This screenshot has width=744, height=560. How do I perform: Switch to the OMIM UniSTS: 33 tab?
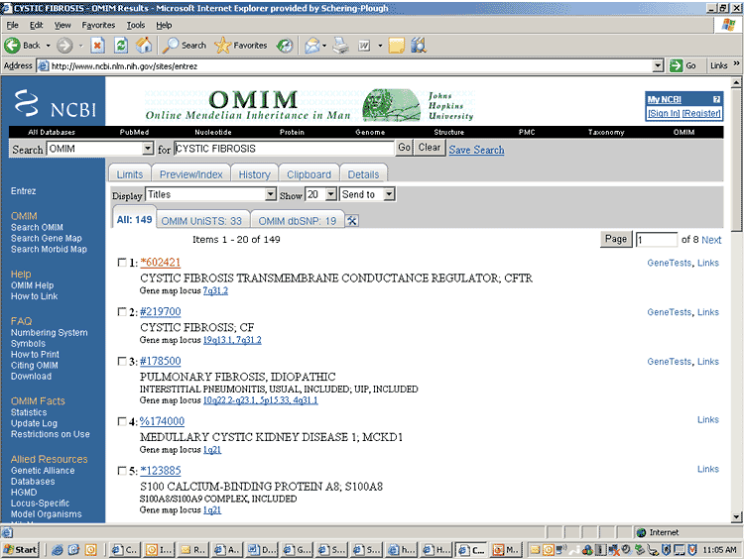click(201, 221)
